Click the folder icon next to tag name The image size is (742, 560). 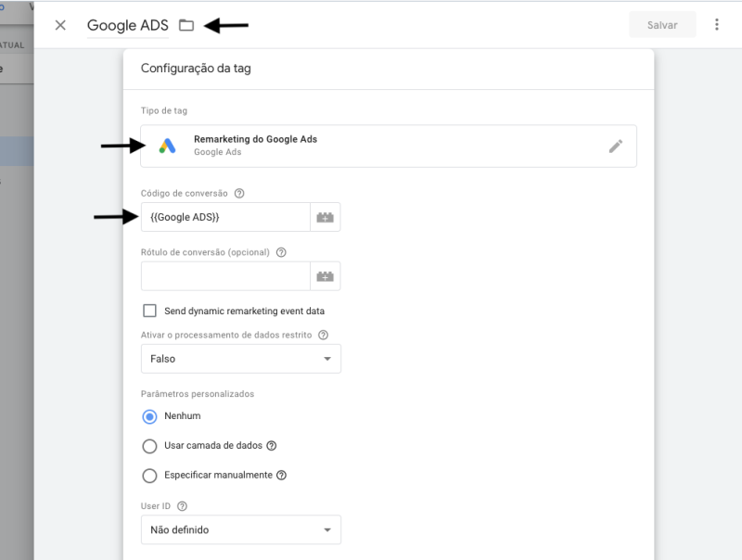[x=186, y=25]
